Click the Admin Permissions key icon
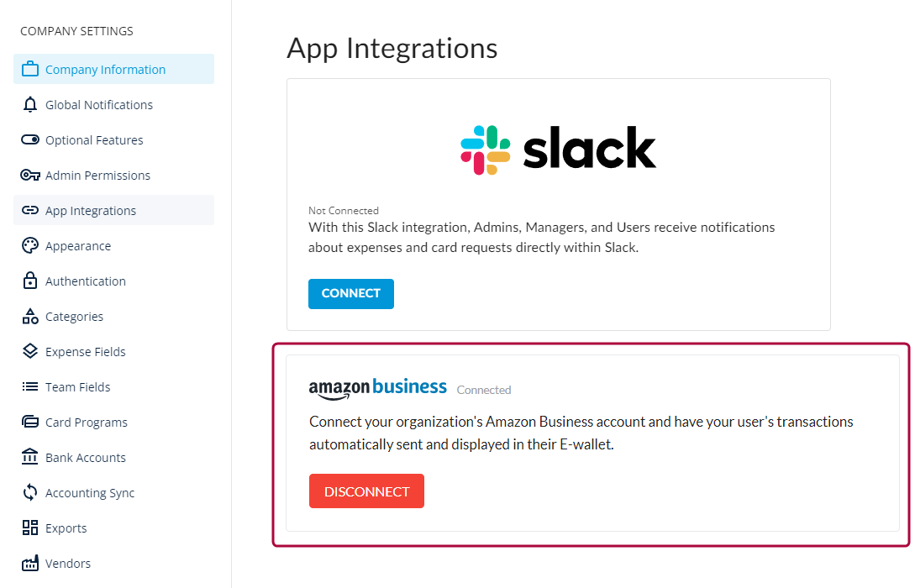 tap(30, 176)
